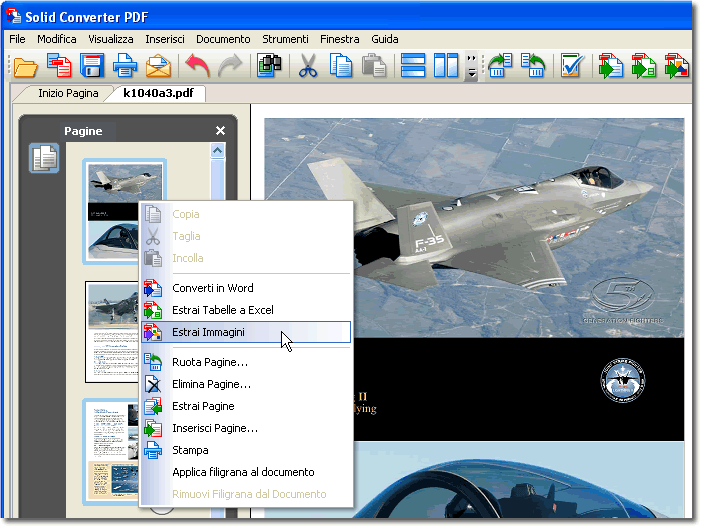Select the second page thumbnail
The height and width of the screenshot is (528, 702).
point(112,330)
